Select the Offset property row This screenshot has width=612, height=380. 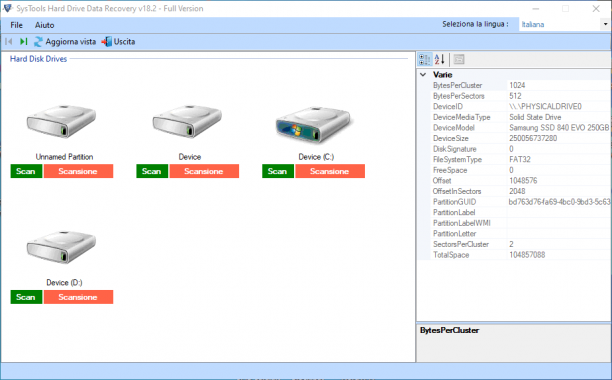coord(520,180)
